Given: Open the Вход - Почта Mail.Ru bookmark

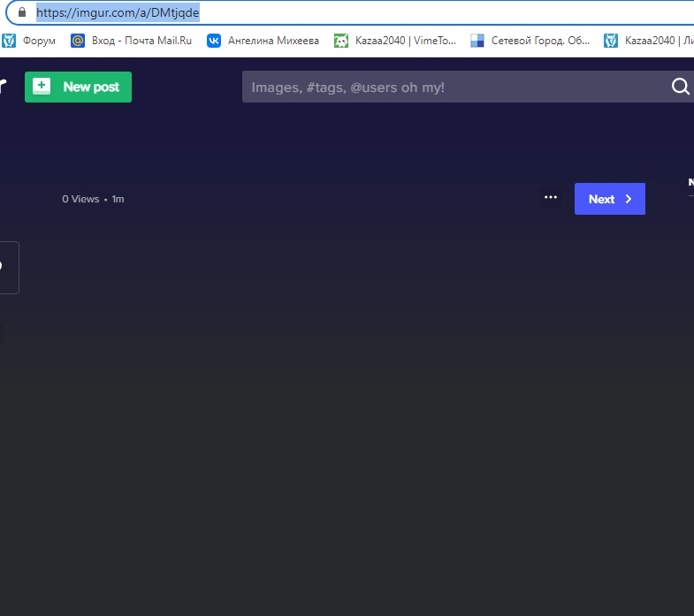Looking at the screenshot, I should [140, 40].
